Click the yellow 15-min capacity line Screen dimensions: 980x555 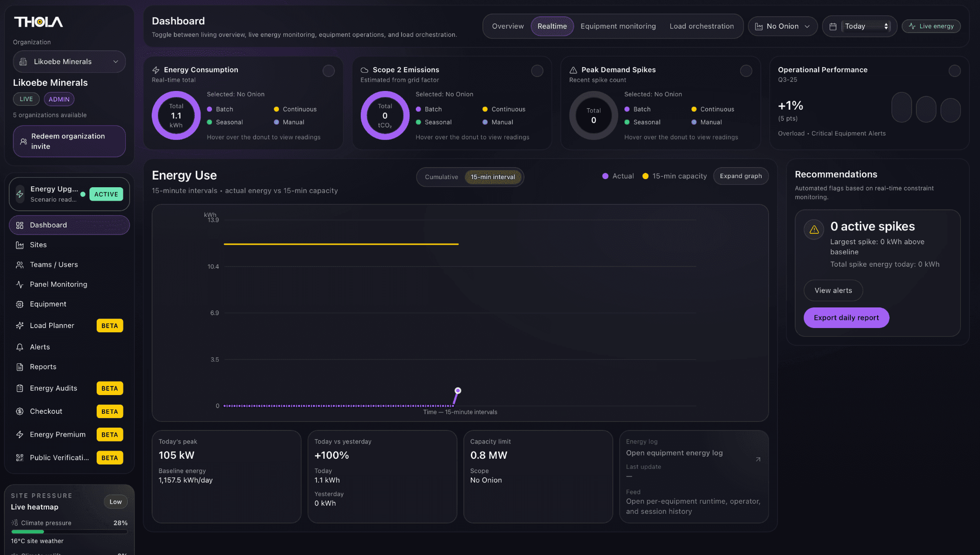[x=341, y=244]
